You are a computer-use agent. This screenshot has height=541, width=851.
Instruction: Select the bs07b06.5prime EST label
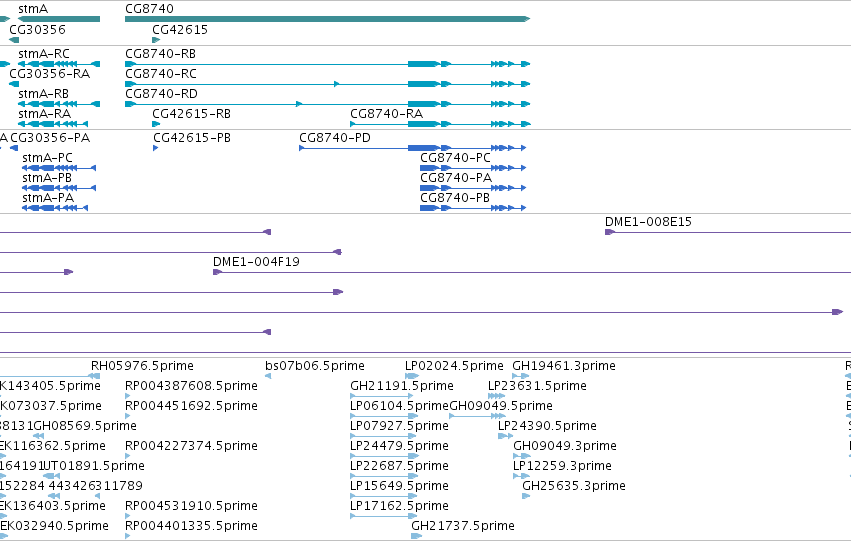pos(315,366)
